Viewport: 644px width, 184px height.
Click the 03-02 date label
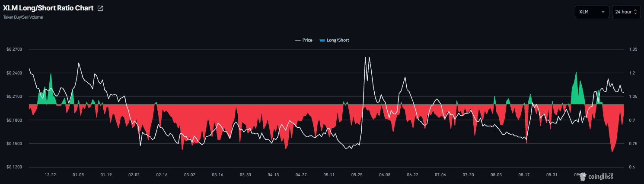click(x=190, y=175)
